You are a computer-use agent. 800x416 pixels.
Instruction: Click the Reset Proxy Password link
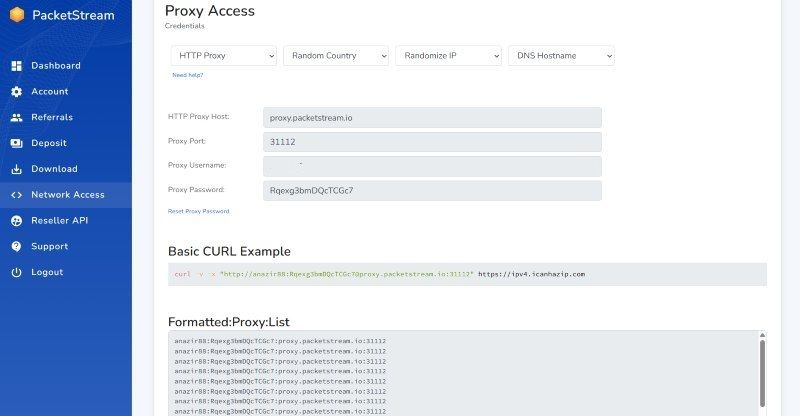pyautogui.click(x=198, y=211)
